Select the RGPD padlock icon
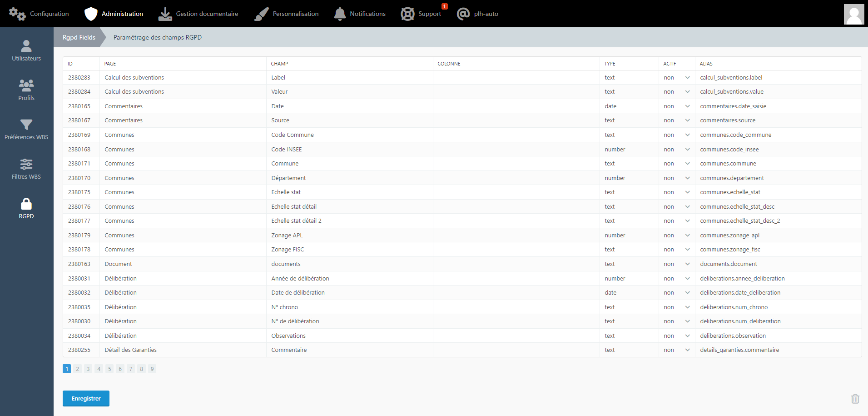The image size is (868, 416). click(26, 204)
